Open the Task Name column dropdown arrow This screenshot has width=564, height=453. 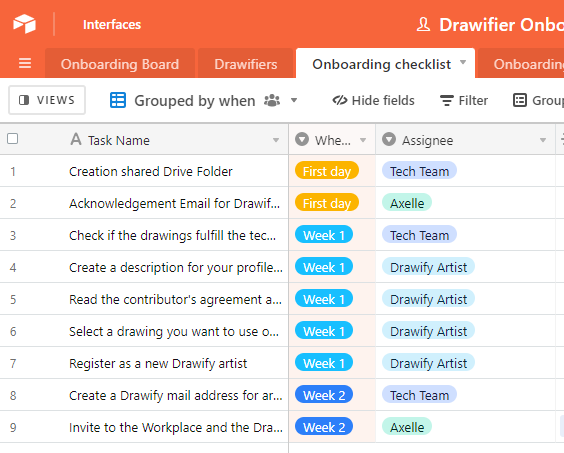276,140
